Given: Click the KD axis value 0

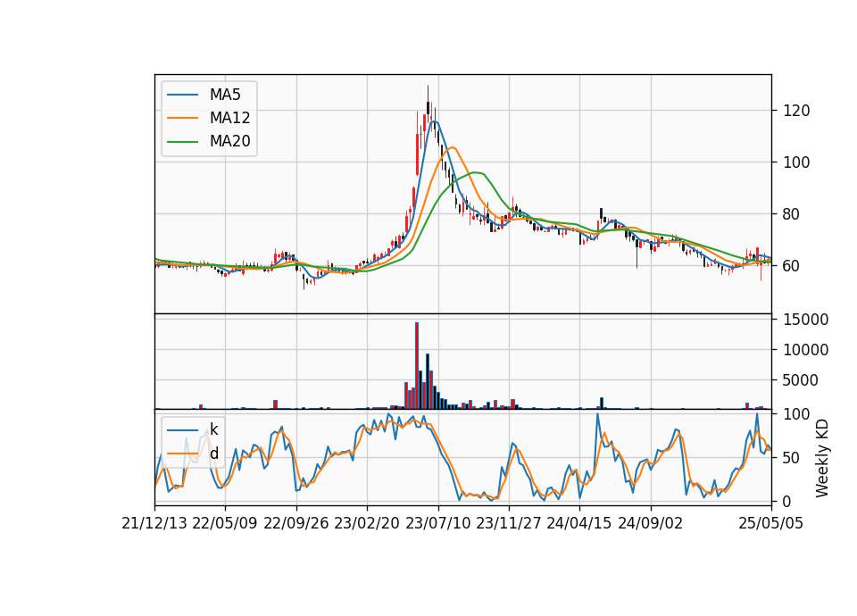Looking at the screenshot, I should pos(787,501).
